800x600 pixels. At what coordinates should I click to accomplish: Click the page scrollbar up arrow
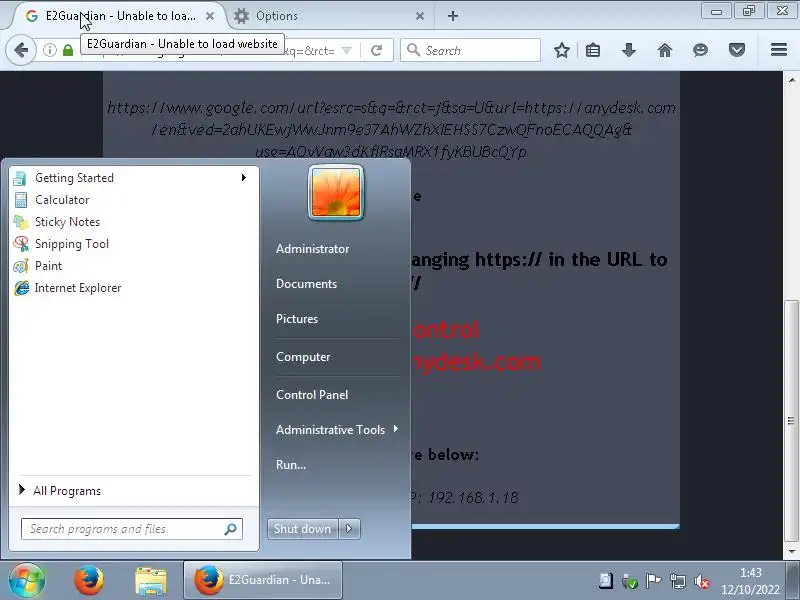pyautogui.click(x=791, y=79)
